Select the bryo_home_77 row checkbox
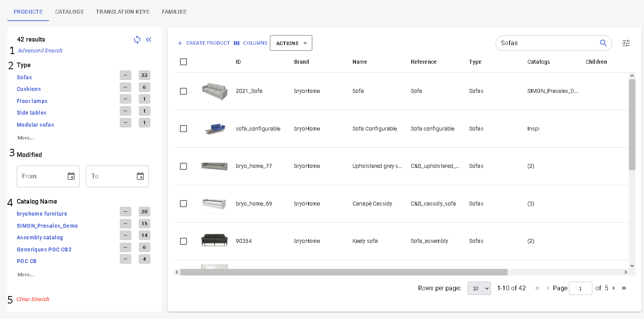The image size is (644, 319). coord(183,166)
